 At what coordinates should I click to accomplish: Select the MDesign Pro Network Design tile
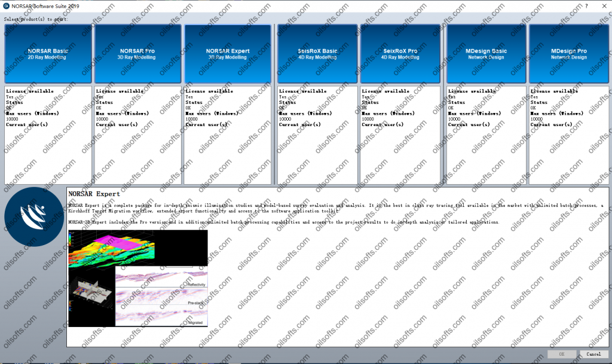tap(569, 54)
